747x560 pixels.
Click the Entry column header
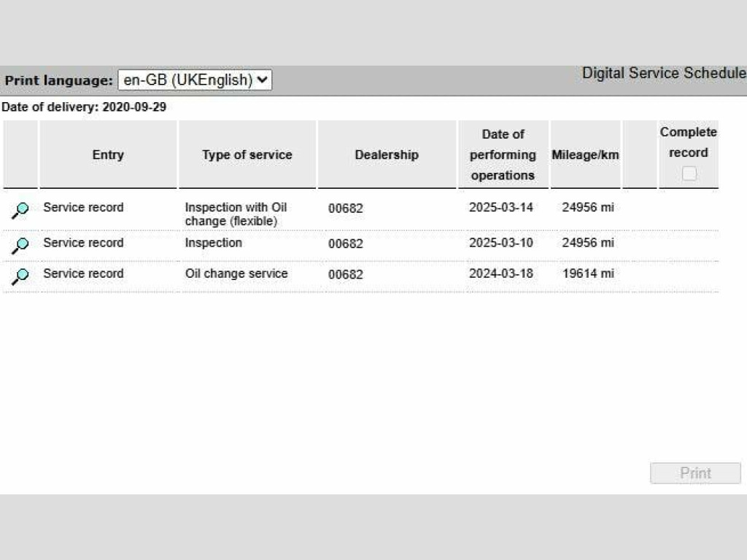(x=108, y=155)
